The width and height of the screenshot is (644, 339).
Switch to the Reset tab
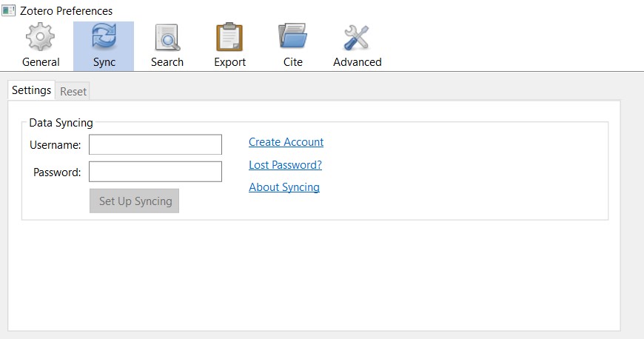[x=73, y=91]
